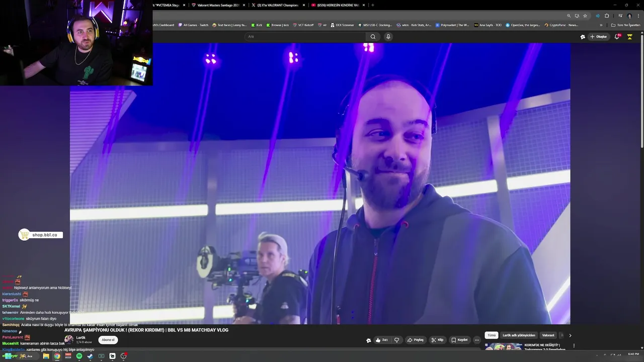This screenshot has height=362, width=644.
Task: Focus the YouTube search field
Action: coord(305,37)
